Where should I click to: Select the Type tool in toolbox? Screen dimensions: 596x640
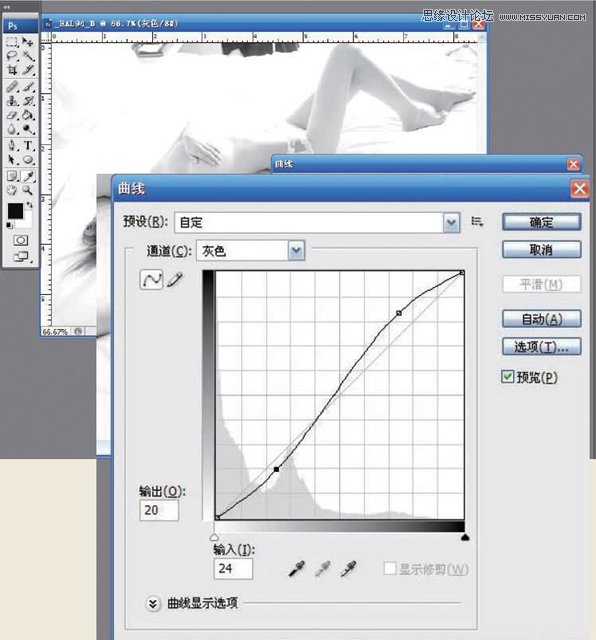(28, 146)
